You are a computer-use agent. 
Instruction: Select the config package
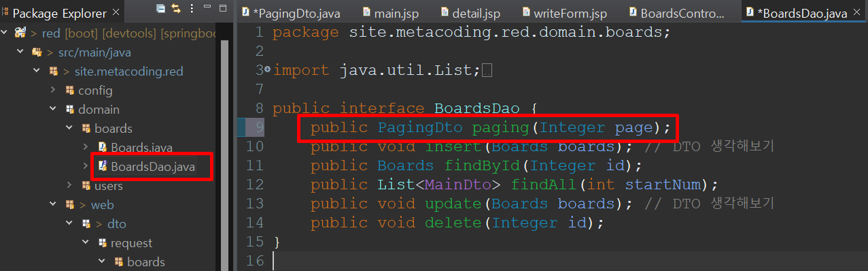pos(95,90)
